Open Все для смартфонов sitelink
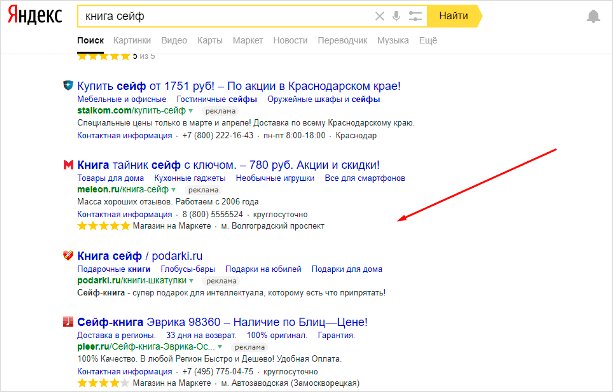The width and height of the screenshot is (613, 392). [x=365, y=178]
